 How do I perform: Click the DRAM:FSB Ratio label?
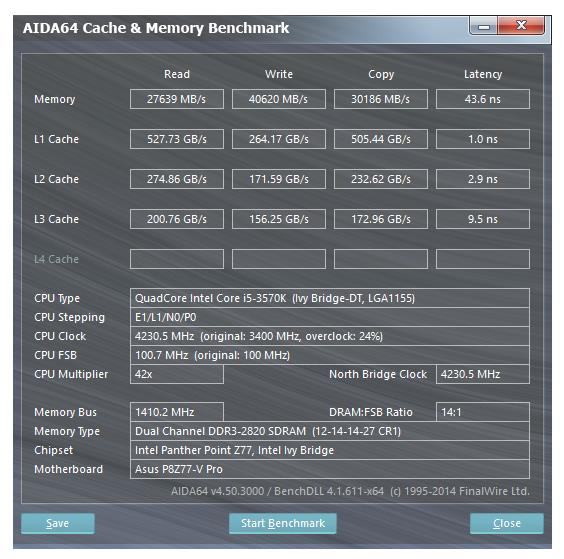tap(370, 412)
